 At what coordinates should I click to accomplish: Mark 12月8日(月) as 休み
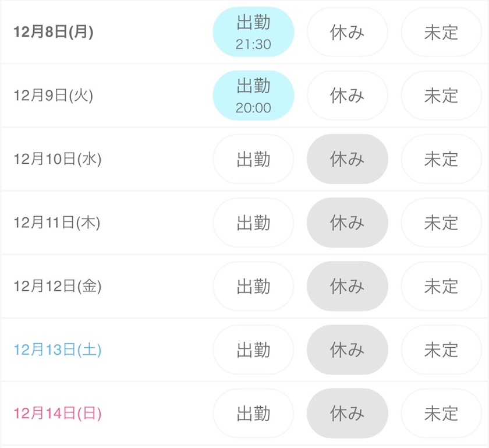pyautogui.click(x=347, y=32)
